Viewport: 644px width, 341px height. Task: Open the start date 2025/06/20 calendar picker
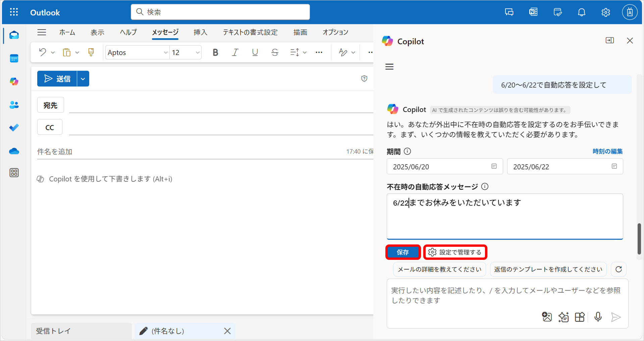click(494, 166)
